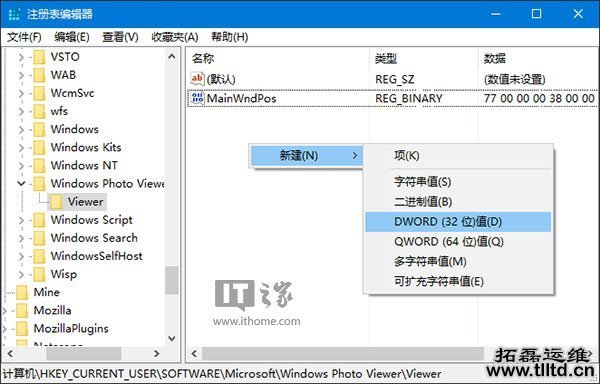Expand the WindowsSelfHost key
The image size is (600, 384).
click(21, 256)
